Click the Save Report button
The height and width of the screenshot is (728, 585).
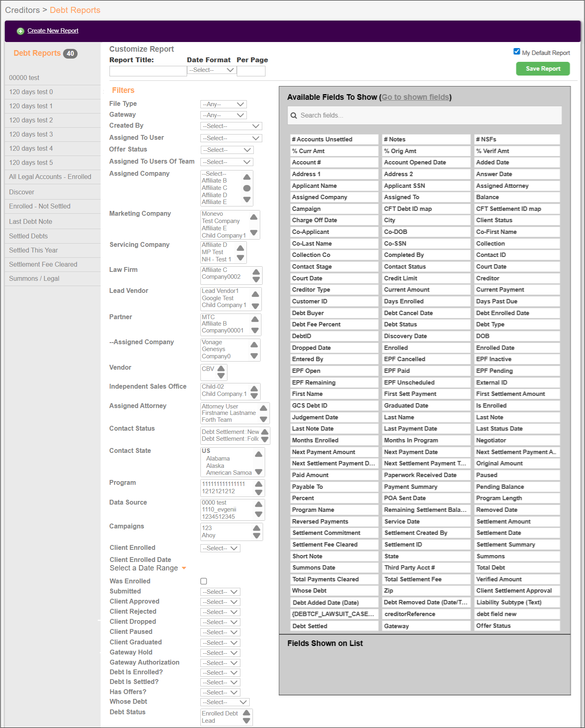point(543,69)
